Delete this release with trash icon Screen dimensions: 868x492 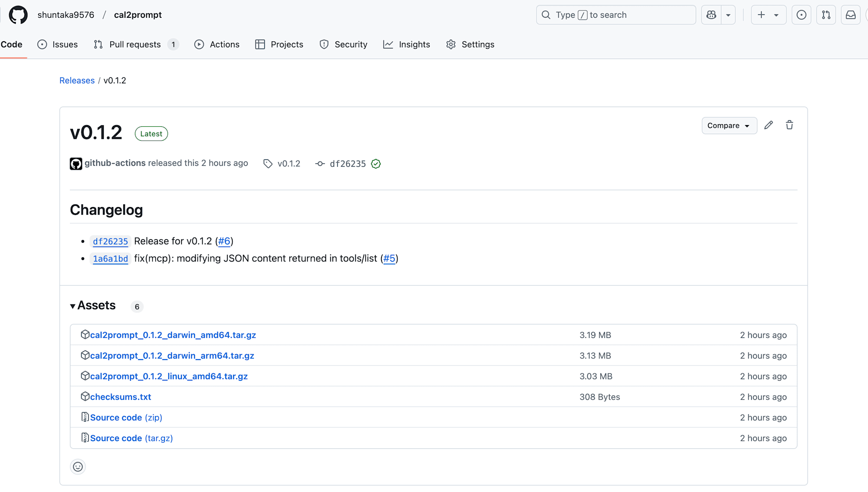coord(789,125)
